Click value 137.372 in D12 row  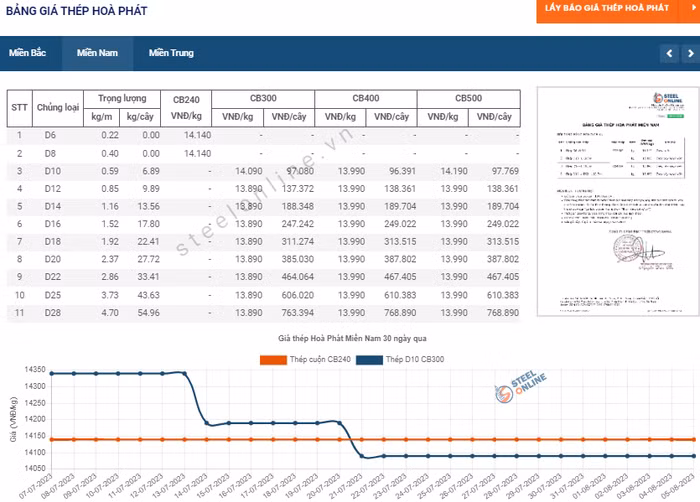click(298, 189)
